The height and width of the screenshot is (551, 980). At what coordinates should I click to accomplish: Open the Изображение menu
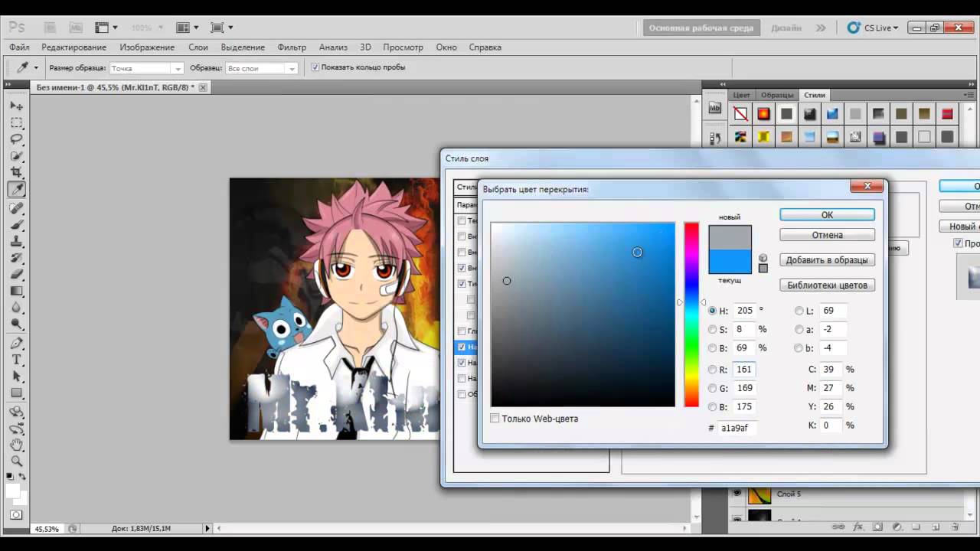147,47
